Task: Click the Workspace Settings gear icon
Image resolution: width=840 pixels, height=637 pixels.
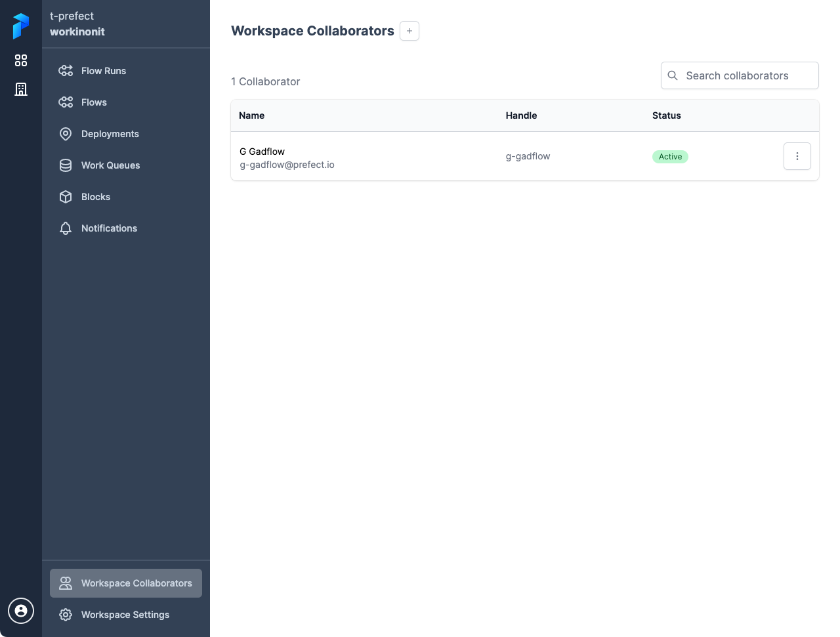Action: [x=66, y=615]
